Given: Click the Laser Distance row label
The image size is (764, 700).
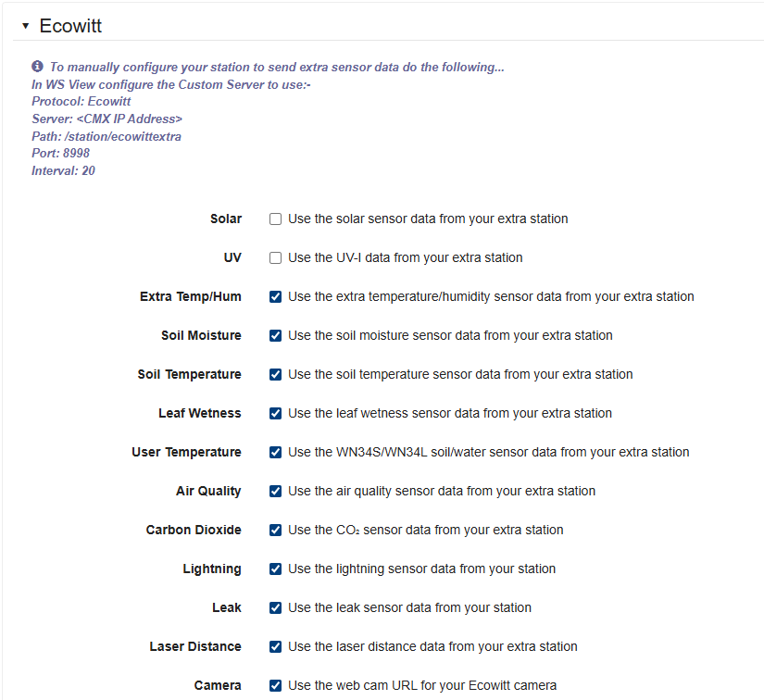Looking at the screenshot, I should [197, 646].
